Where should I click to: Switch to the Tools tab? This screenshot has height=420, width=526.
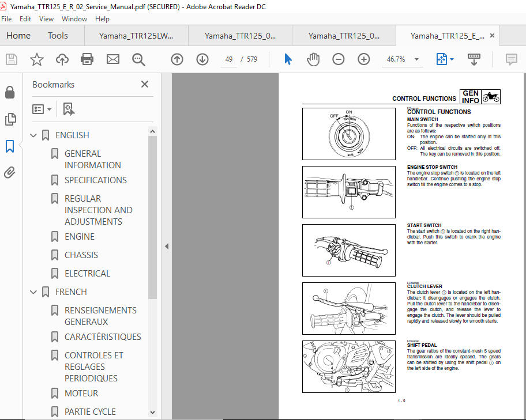58,36
